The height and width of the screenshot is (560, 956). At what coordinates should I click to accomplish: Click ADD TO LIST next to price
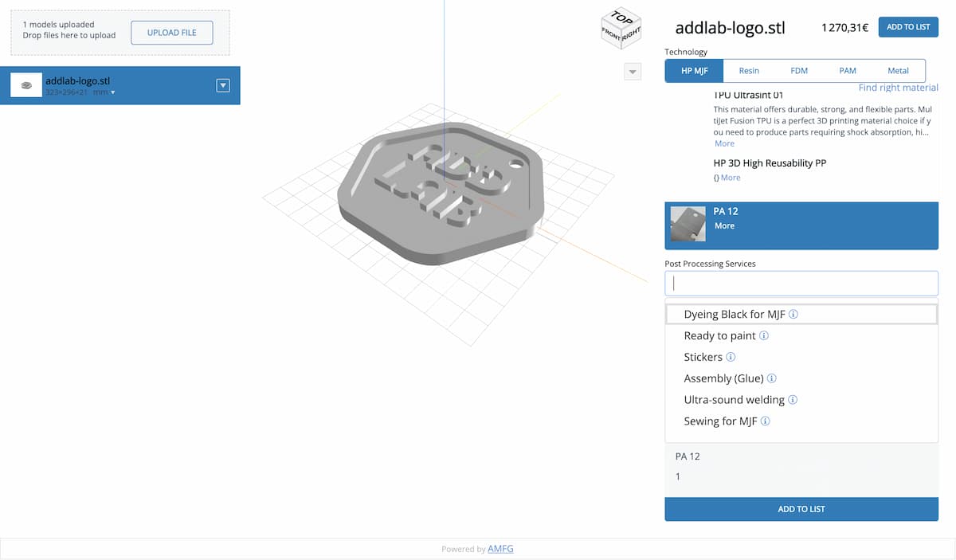[x=908, y=27]
